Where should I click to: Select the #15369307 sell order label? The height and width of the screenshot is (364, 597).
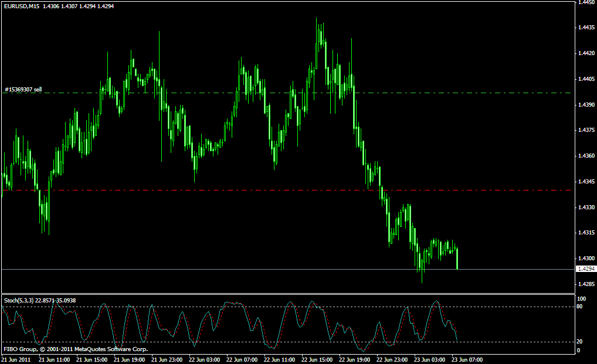pyautogui.click(x=23, y=89)
